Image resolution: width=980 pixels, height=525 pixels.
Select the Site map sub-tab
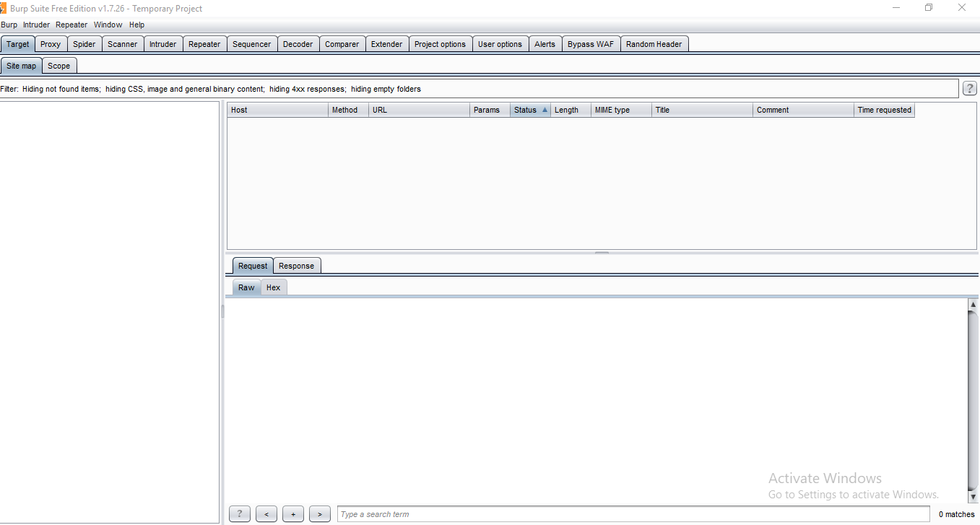22,66
